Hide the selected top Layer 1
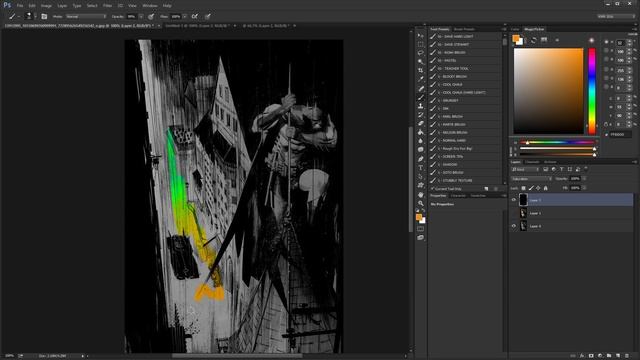Viewport: 640px width, 360px height. tap(513, 200)
